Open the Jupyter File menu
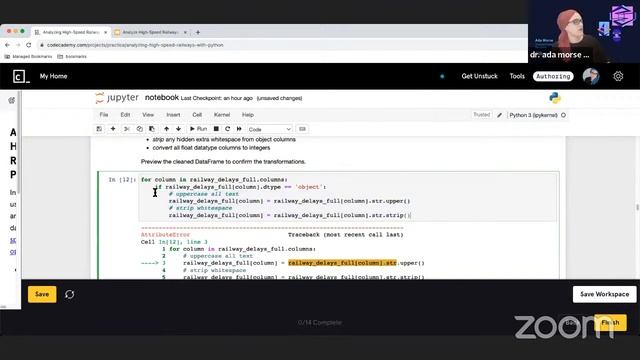Viewport: 640px width, 360px height. (x=104, y=115)
